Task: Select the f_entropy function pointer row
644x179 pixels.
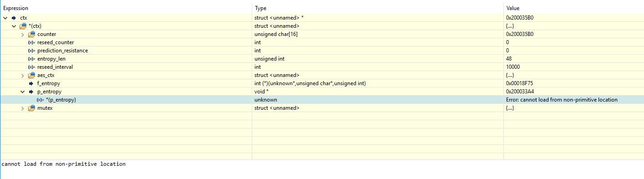Action: 49,83
